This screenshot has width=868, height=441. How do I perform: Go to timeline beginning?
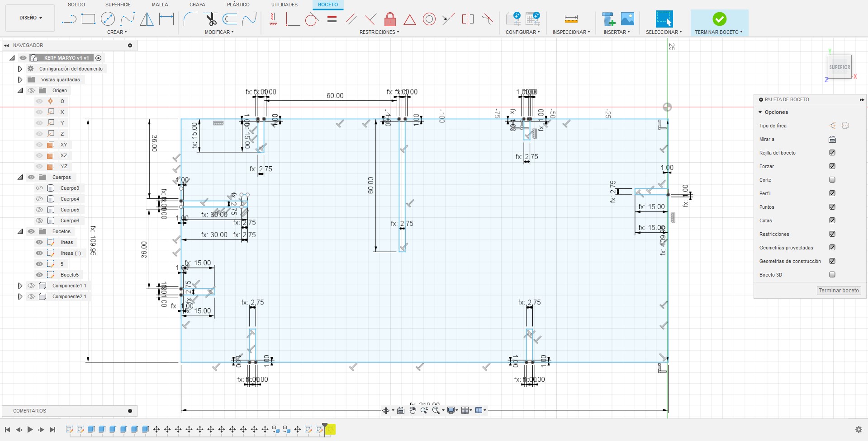[7, 429]
